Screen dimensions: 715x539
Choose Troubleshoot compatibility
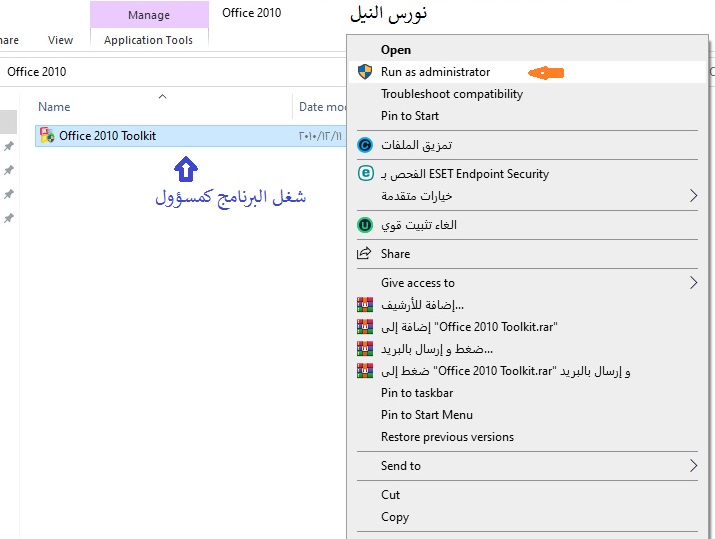tap(451, 94)
